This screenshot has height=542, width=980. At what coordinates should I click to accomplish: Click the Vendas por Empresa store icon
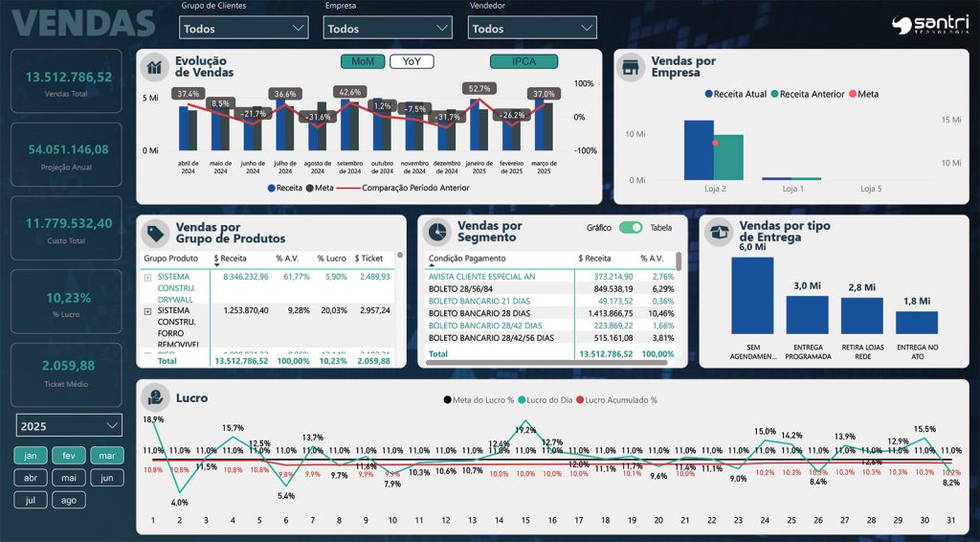point(630,67)
